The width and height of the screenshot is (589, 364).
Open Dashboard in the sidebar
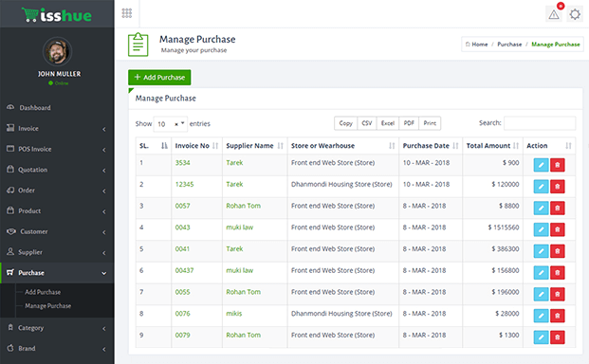(57, 108)
